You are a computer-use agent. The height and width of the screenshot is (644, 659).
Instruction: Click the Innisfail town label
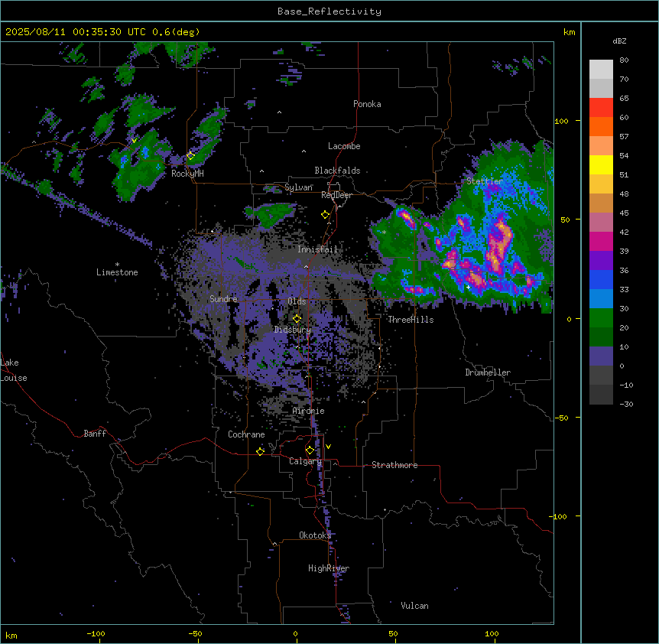click(317, 249)
